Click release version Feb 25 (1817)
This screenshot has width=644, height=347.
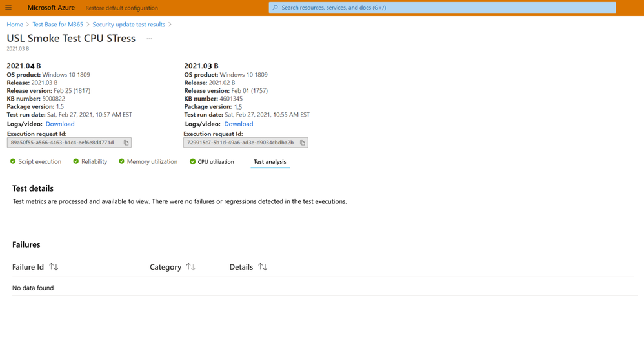72,91
